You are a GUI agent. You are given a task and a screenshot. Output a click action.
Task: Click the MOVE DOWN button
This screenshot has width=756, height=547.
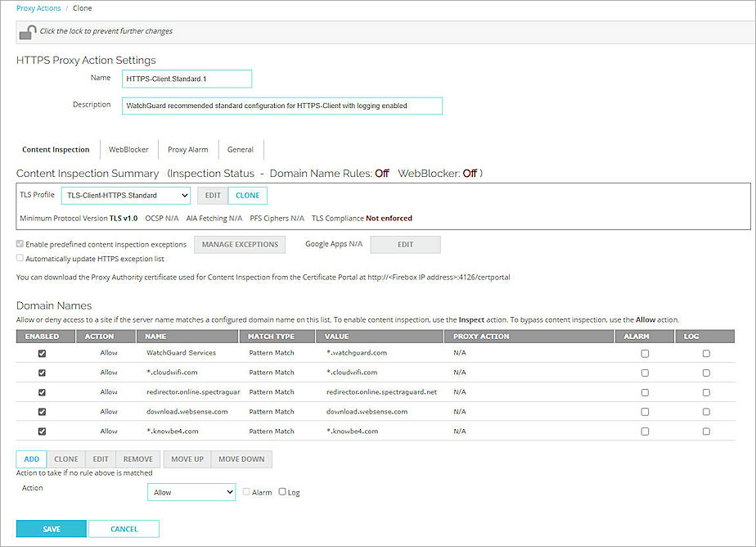click(x=241, y=459)
